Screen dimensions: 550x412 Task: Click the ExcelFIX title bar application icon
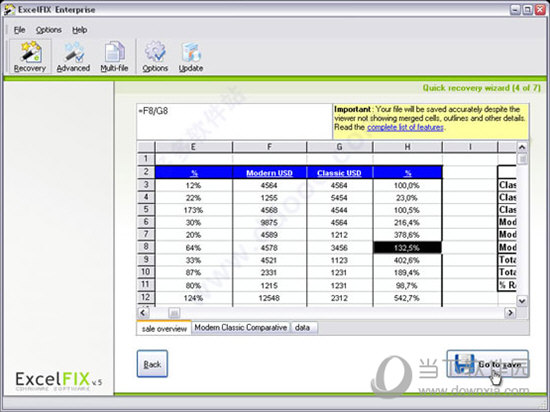pyautogui.click(x=9, y=9)
